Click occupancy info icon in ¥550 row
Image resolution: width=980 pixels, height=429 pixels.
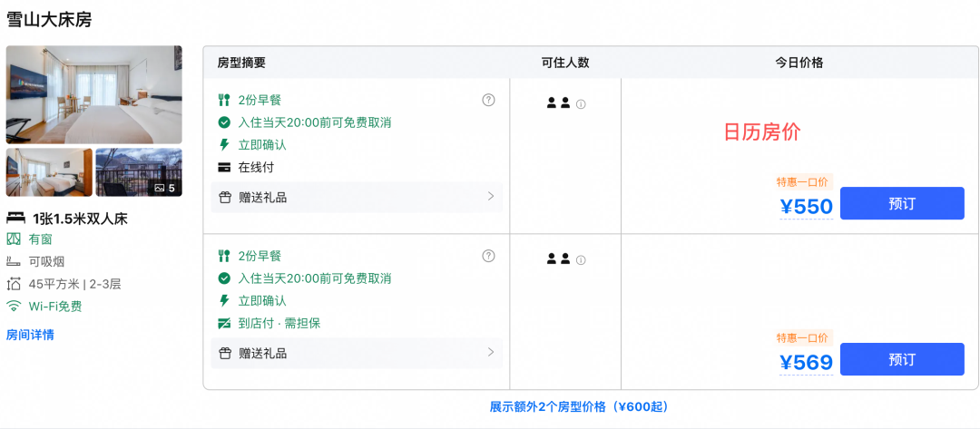(581, 104)
